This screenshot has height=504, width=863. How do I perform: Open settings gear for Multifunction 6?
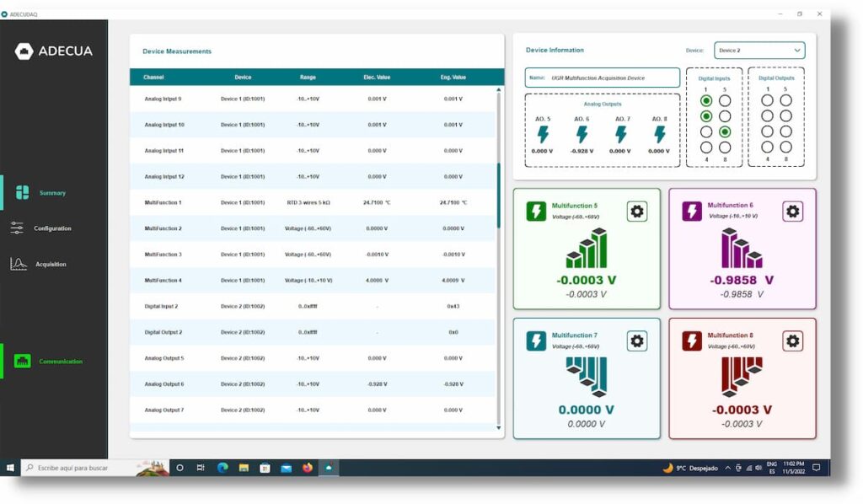point(792,212)
